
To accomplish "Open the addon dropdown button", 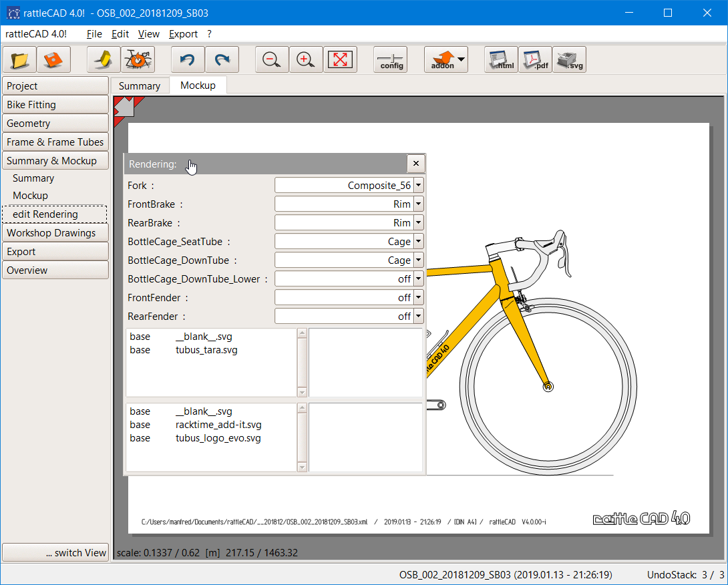I will (446, 59).
